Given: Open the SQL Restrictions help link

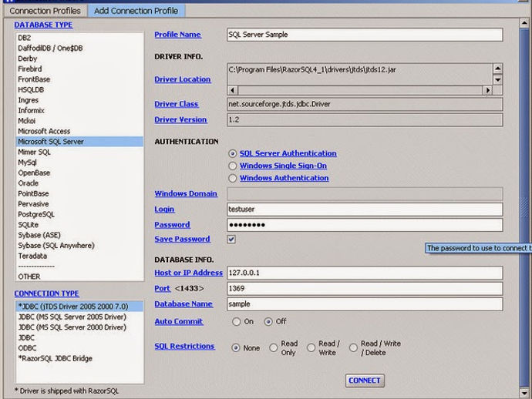Looking at the screenshot, I should coord(184,346).
